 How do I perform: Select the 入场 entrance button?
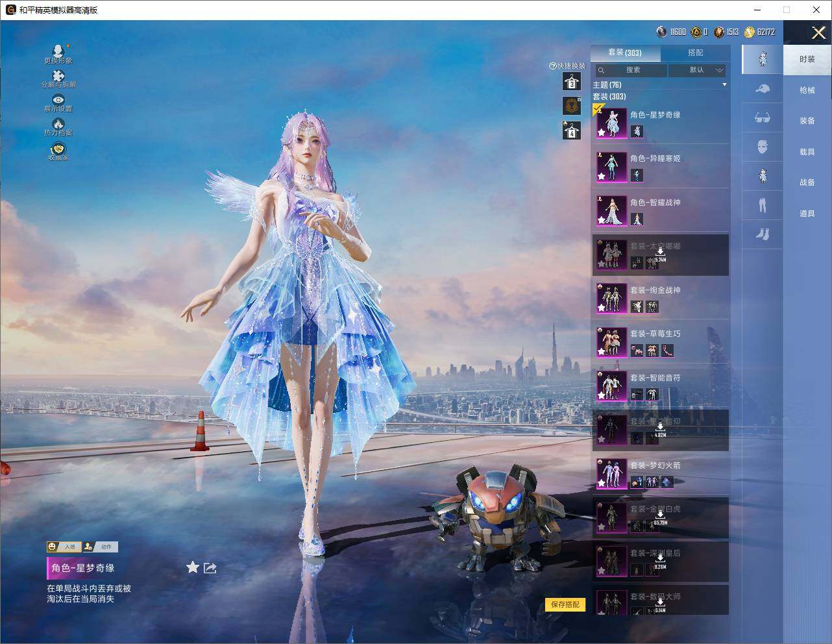click(64, 547)
